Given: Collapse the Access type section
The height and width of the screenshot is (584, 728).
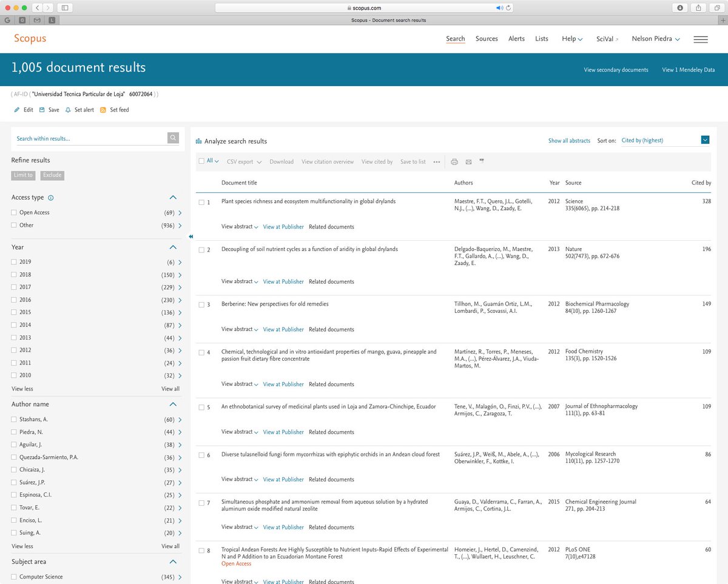Looking at the screenshot, I should 173,198.
